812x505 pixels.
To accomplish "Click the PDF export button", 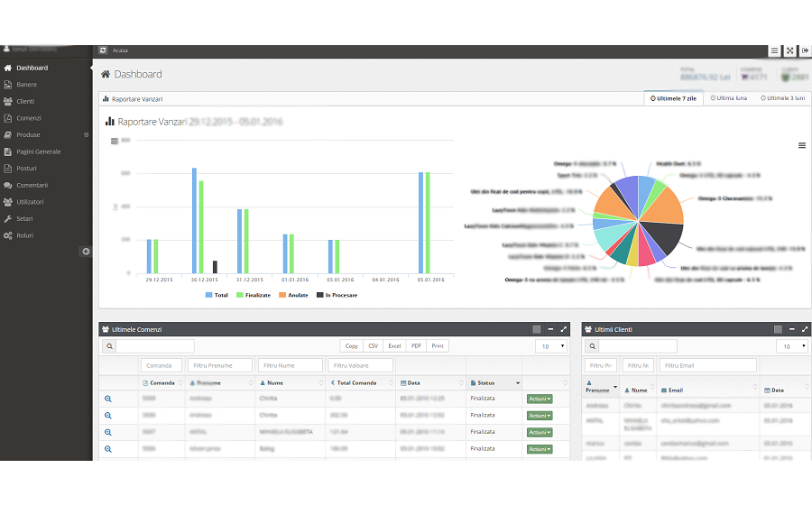I will pyautogui.click(x=416, y=345).
